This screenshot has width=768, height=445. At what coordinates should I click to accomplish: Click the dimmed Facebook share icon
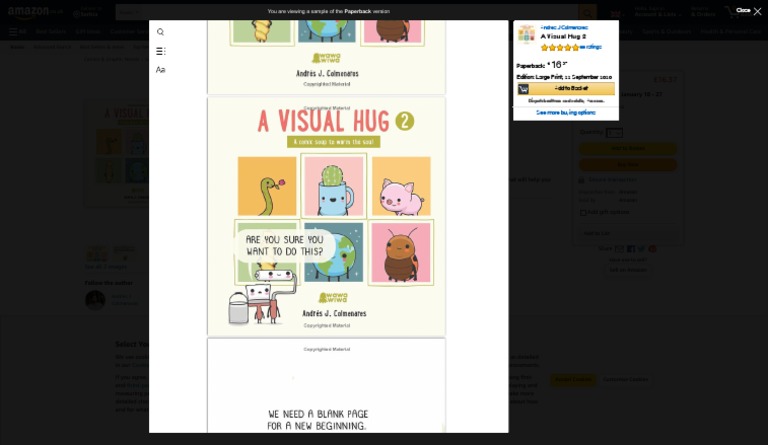pos(631,249)
